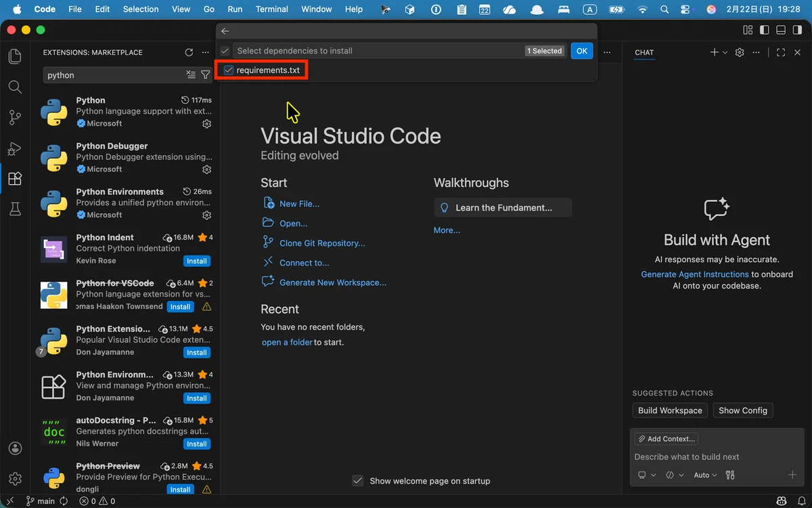The width and height of the screenshot is (812, 508).
Task: Go back in the quick pick dialog
Action: 225,31
